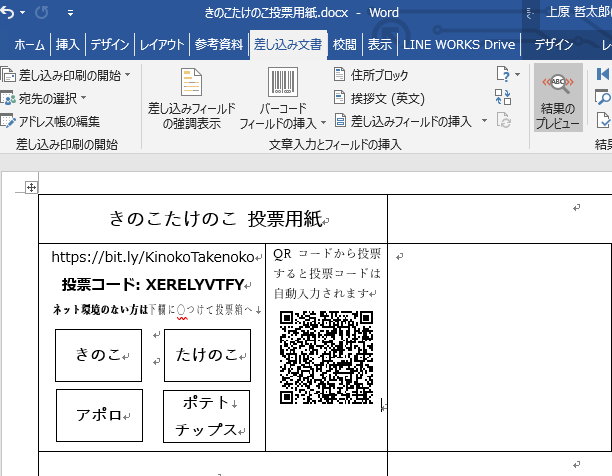Click アドレス帳の編集 button

click(50, 121)
